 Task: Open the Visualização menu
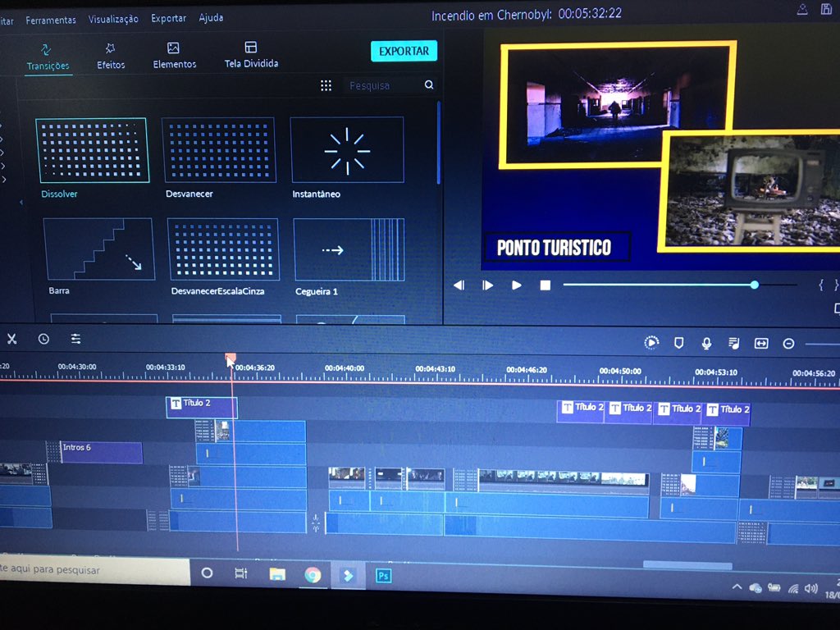point(113,20)
